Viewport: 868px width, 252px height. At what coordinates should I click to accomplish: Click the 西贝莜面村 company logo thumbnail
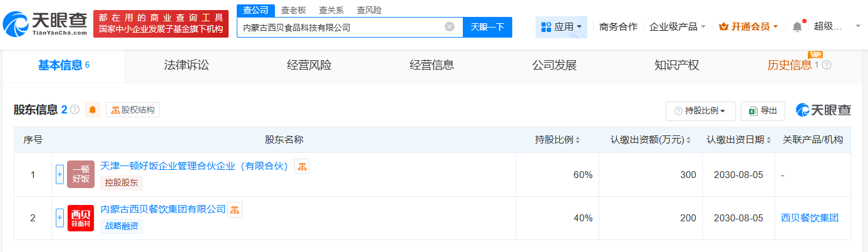click(x=81, y=218)
